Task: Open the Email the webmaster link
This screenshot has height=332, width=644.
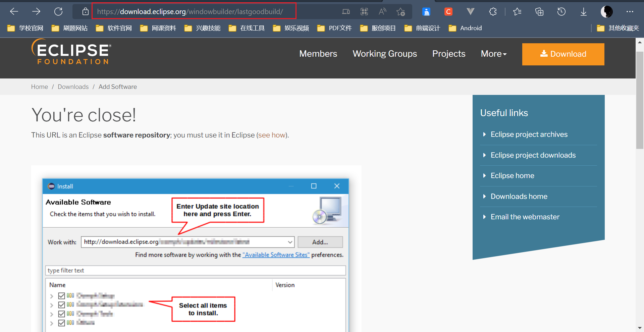Action: 525,217
